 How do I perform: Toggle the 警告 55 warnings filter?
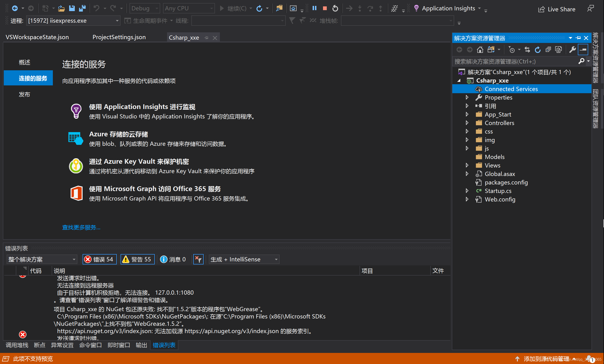pos(138,259)
